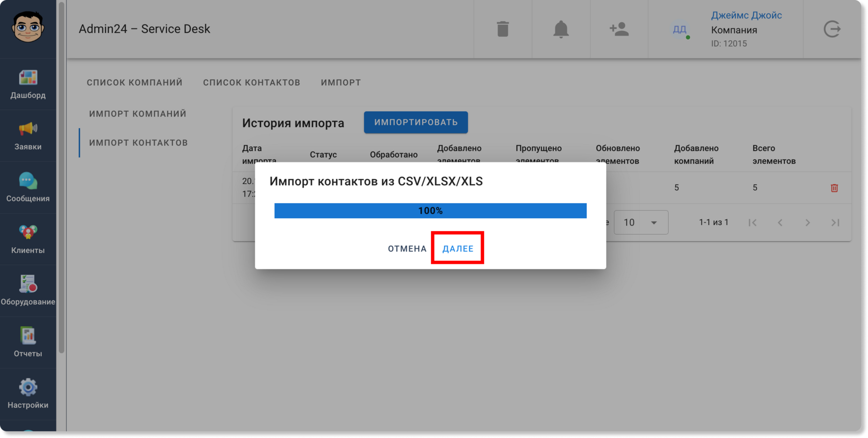Open Джеймс Джойс profile link

[746, 15]
